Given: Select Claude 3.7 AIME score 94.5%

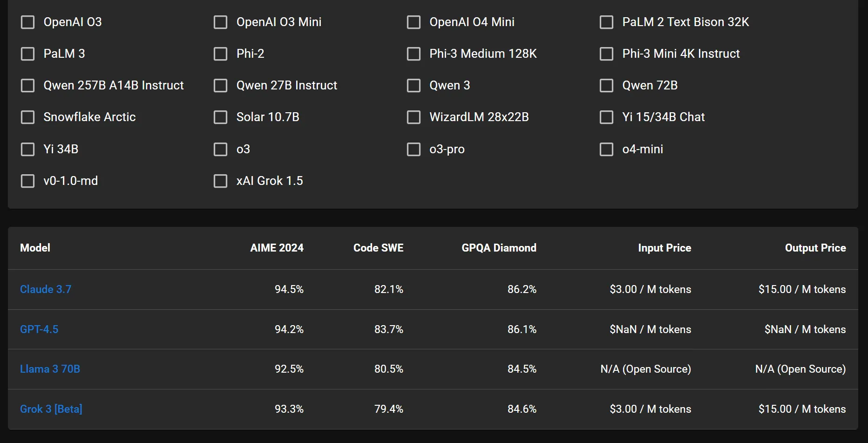Looking at the screenshot, I should (x=289, y=289).
